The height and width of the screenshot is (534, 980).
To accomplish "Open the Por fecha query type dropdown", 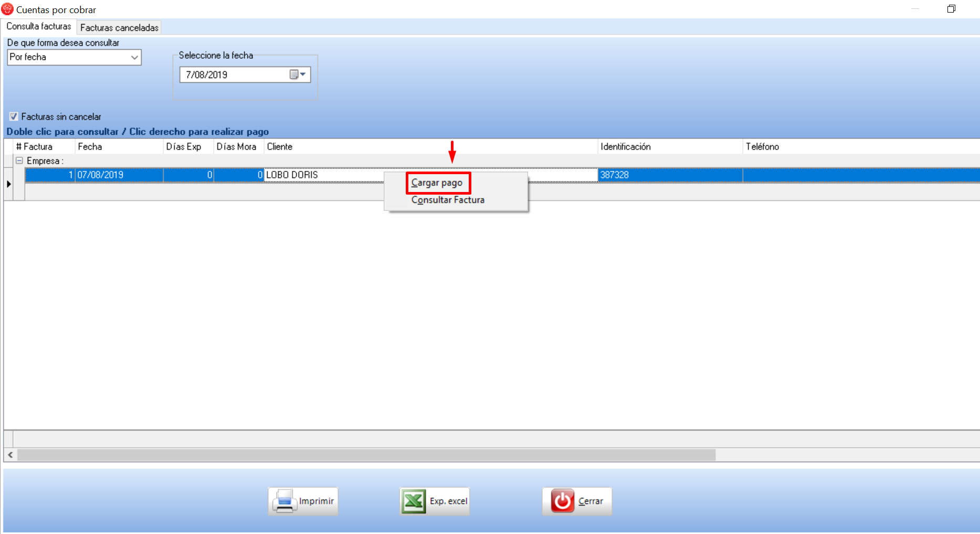I will pos(134,57).
